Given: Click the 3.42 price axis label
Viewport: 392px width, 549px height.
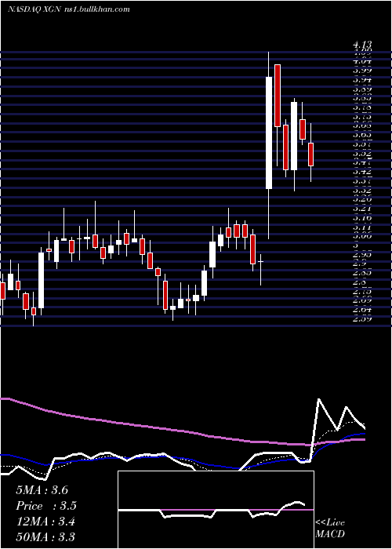Looking at the screenshot, I should pyautogui.click(x=362, y=172).
